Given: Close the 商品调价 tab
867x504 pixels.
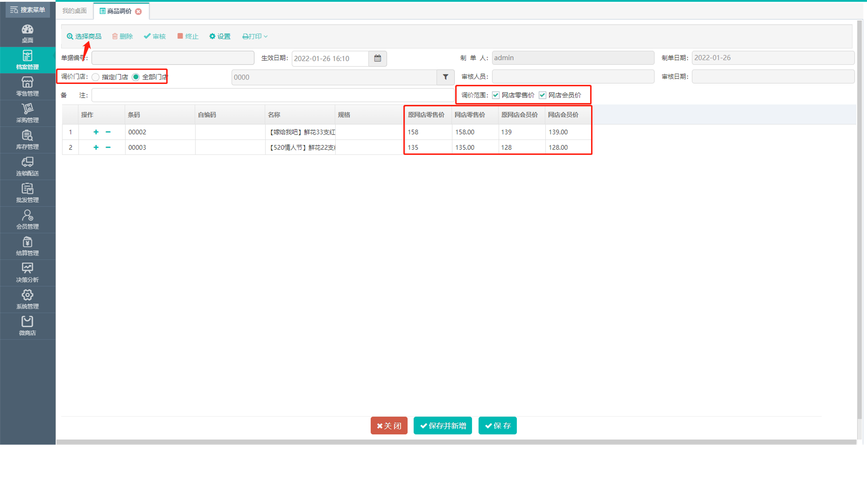Looking at the screenshot, I should [139, 12].
